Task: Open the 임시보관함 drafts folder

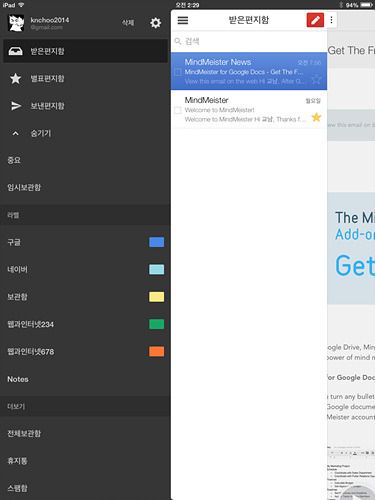Action: point(85,187)
